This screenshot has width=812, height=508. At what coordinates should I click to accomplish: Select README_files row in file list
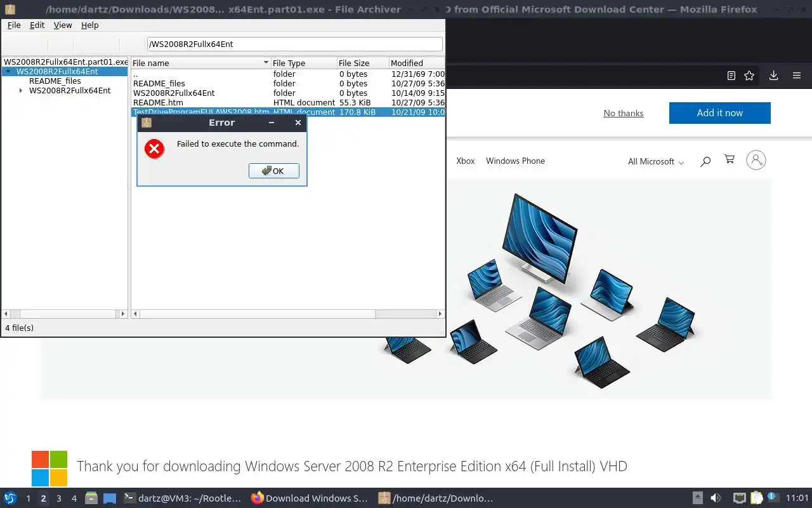click(x=288, y=84)
